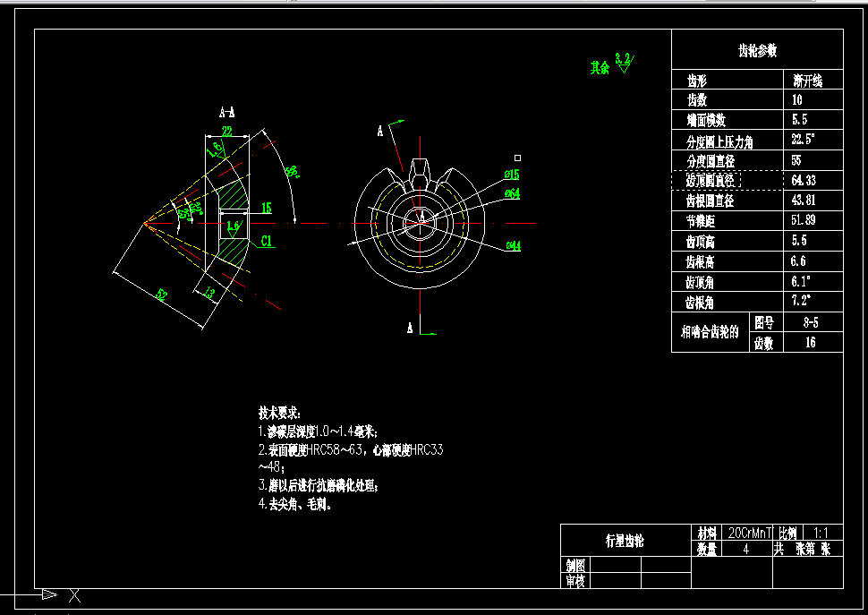The width and height of the screenshot is (868, 615).
Task: Select the 齿根角 label
Action: tap(700, 303)
